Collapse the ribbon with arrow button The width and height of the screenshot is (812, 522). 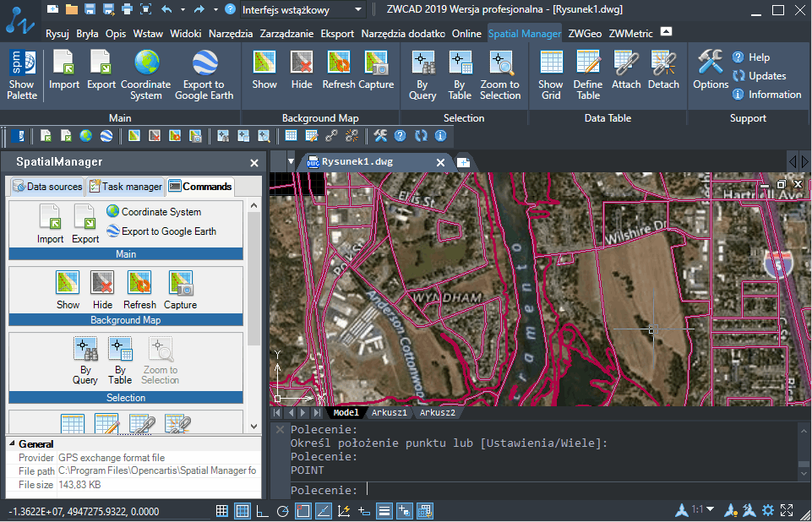[667, 32]
